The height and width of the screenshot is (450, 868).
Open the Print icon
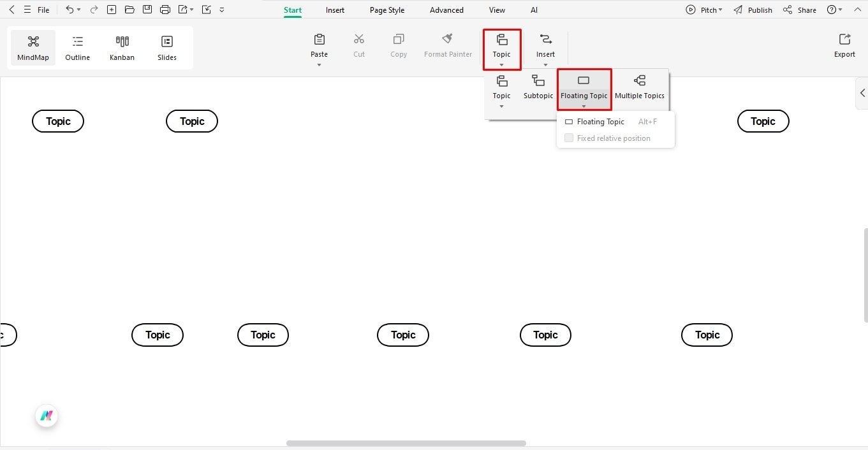click(165, 10)
